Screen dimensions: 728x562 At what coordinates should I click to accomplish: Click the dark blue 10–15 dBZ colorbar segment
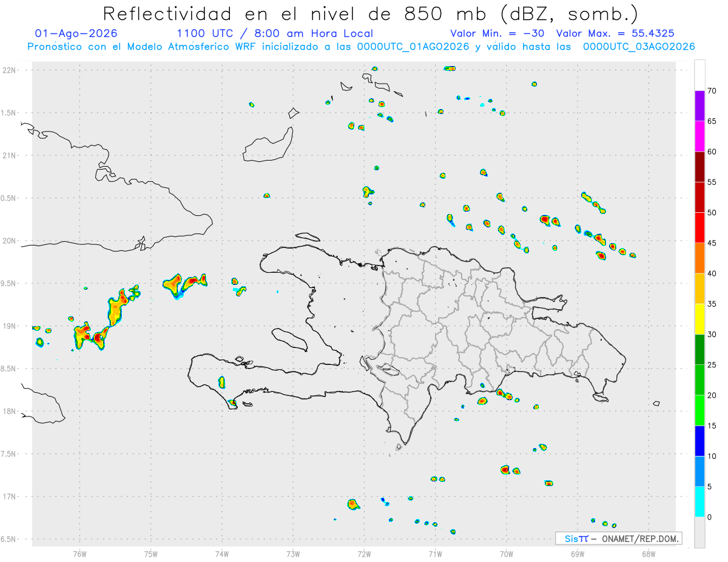point(699,441)
